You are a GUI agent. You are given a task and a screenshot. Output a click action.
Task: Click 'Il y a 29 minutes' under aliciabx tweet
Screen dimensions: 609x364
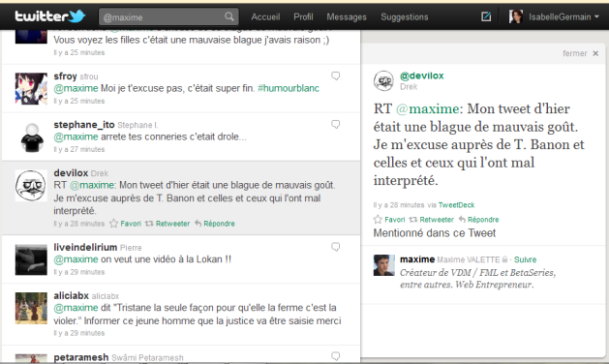pyautogui.click(x=79, y=333)
